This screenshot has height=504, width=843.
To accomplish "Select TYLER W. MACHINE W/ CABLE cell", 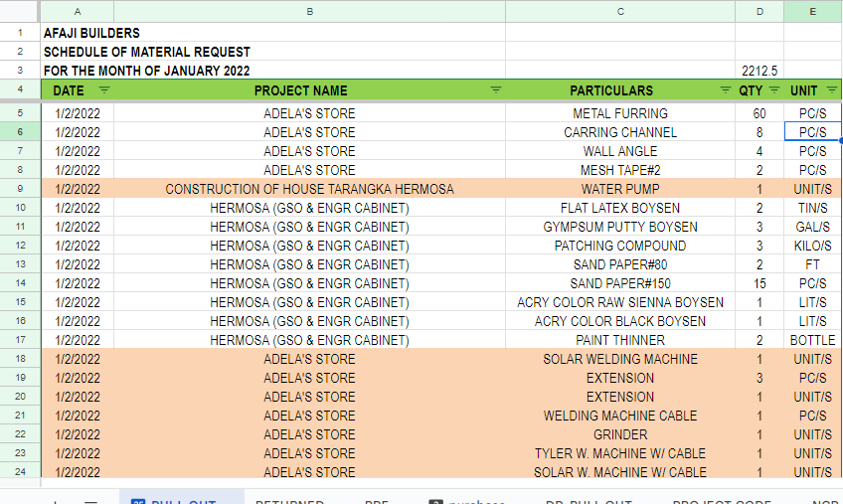I will coord(620,453).
